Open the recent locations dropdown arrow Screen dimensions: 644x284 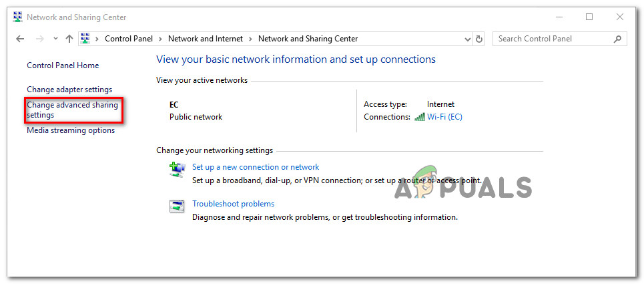point(55,39)
